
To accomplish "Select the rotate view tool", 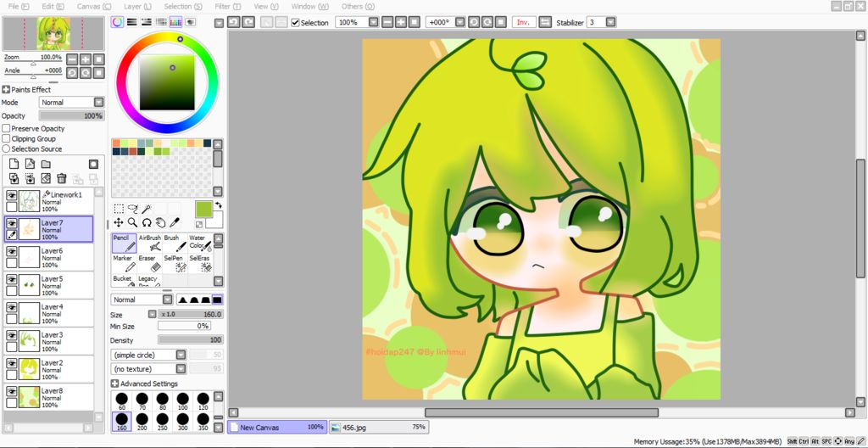I will click(146, 222).
